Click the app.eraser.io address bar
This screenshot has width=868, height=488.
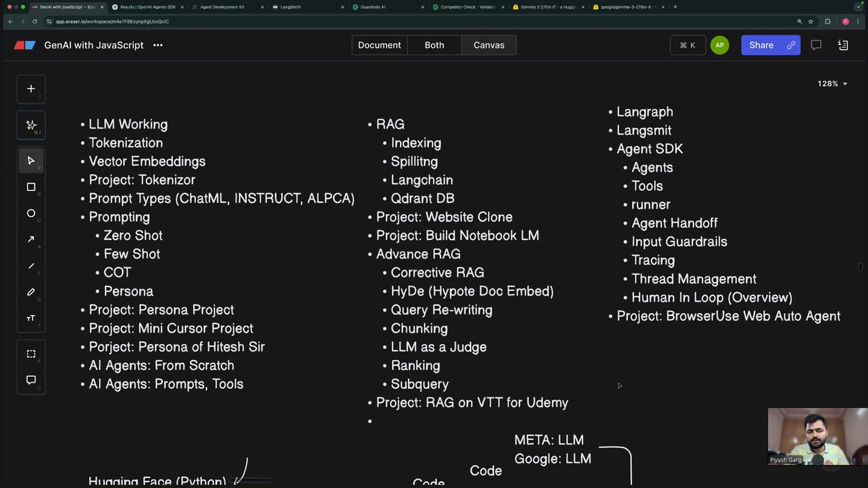click(x=420, y=22)
